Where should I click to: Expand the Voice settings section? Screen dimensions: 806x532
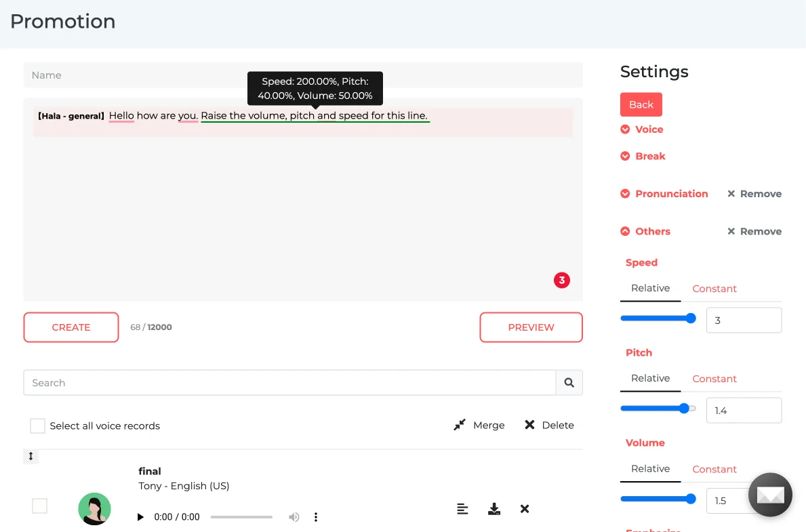pyautogui.click(x=642, y=129)
